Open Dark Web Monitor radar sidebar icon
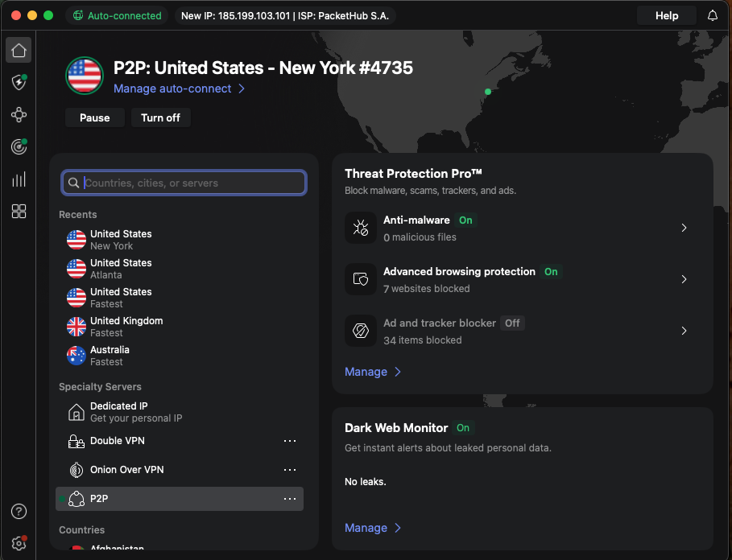The width and height of the screenshot is (732, 560). point(19,147)
